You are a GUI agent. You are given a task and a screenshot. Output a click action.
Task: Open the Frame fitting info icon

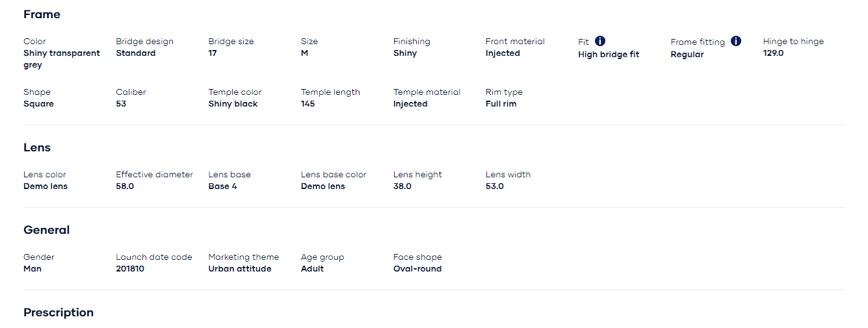(736, 41)
